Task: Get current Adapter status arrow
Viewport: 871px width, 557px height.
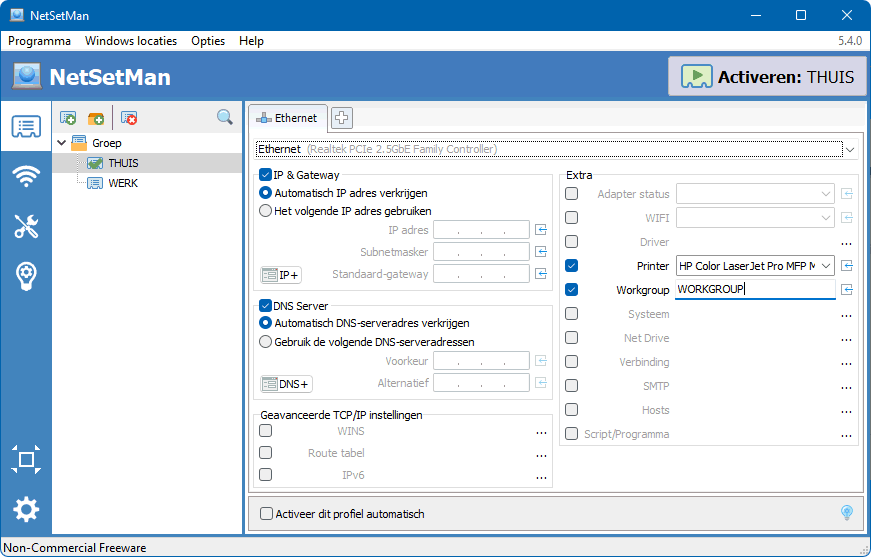Action: pos(847,194)
